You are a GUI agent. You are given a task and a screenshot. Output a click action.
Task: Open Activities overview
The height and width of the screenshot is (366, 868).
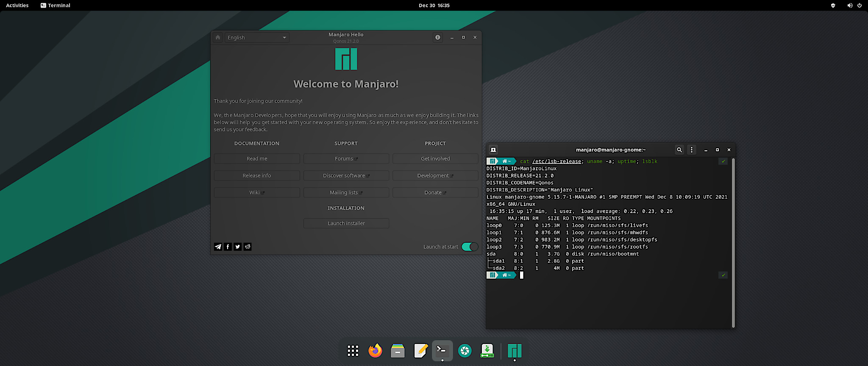point(17,6)
